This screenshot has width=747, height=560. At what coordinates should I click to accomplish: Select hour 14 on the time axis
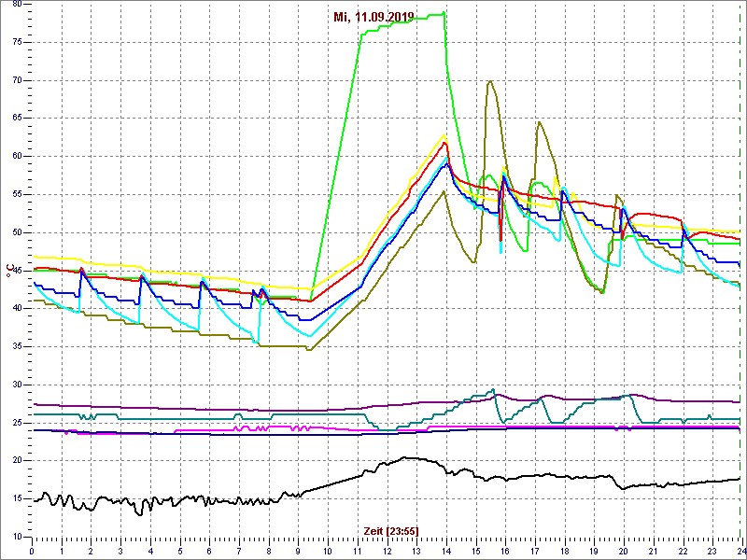click(446, 551)
